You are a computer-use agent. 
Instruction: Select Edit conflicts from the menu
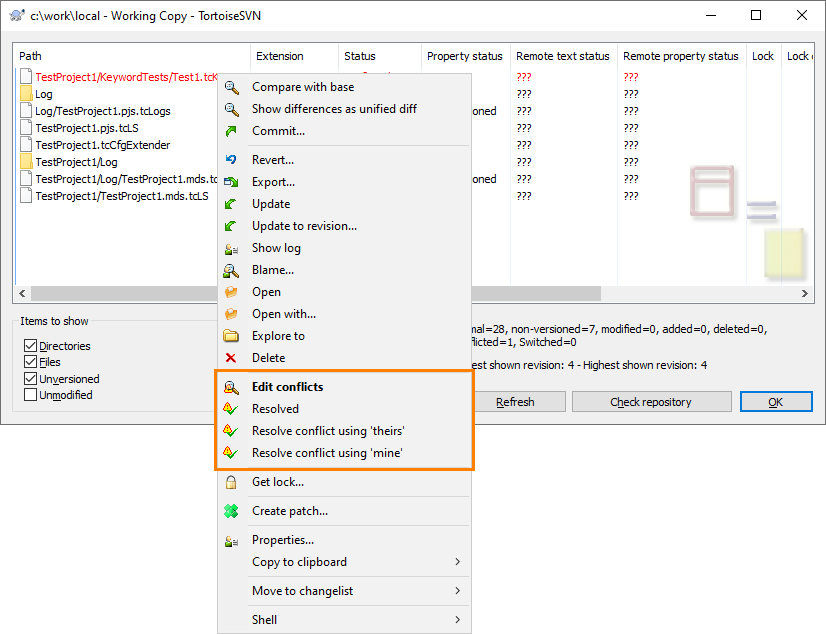(x=287, y=387)
